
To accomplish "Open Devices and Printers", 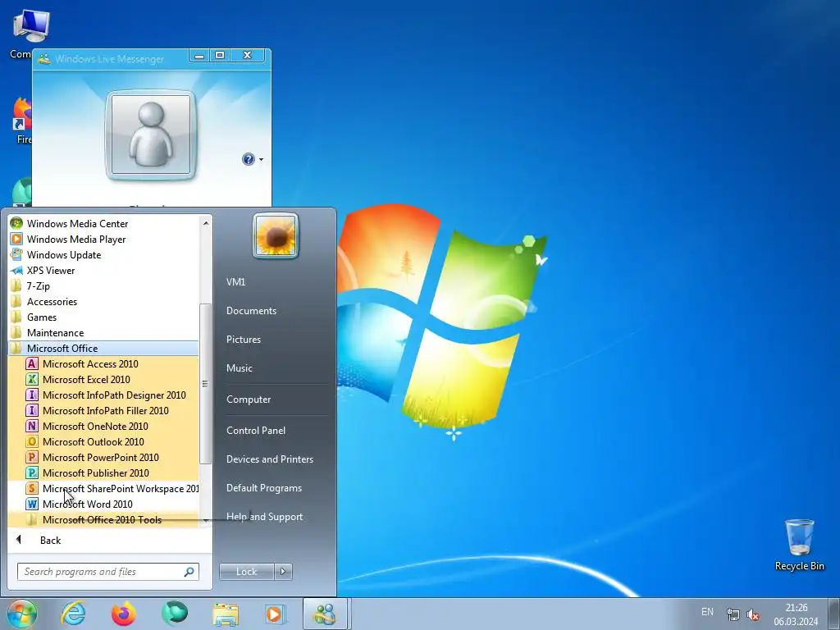I will (x=269, y=459).
